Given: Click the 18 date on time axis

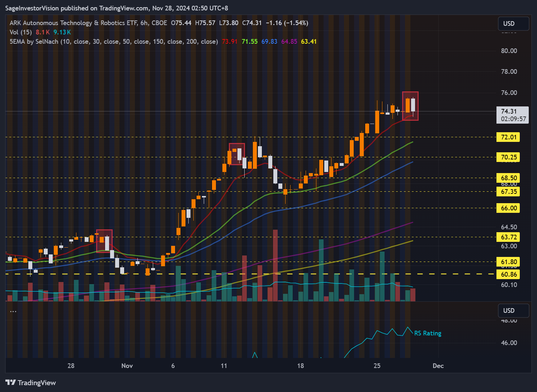Looking at the screenshot, I should pos(301,366).
